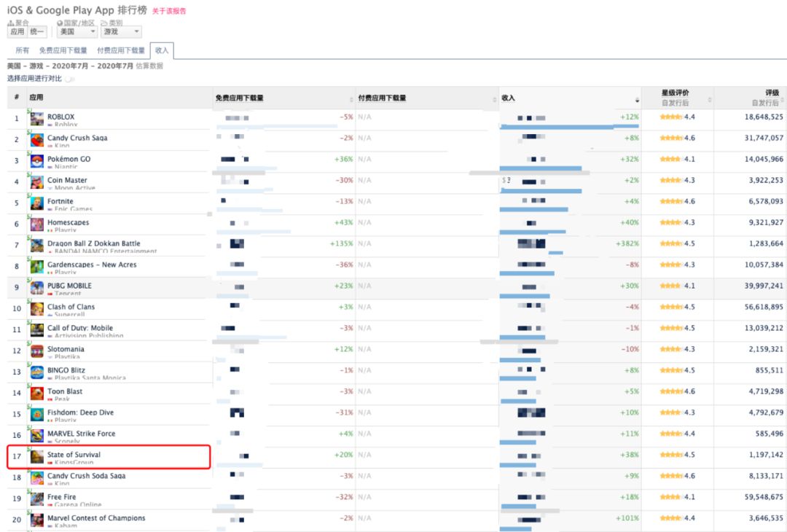Switch to the 免费应用下载量 tab
787x532 pixels.
point(63,51)
